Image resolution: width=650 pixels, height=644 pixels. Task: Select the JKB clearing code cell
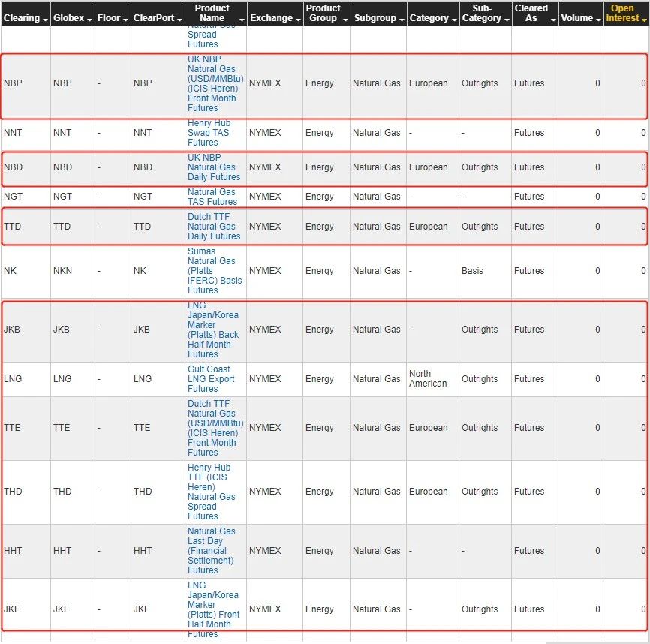click(13, 330)
